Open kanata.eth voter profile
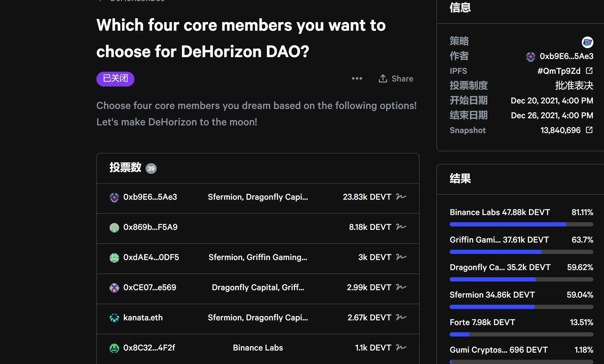The width and height of the screenshot is (604, 364). [x=143, y=317]
